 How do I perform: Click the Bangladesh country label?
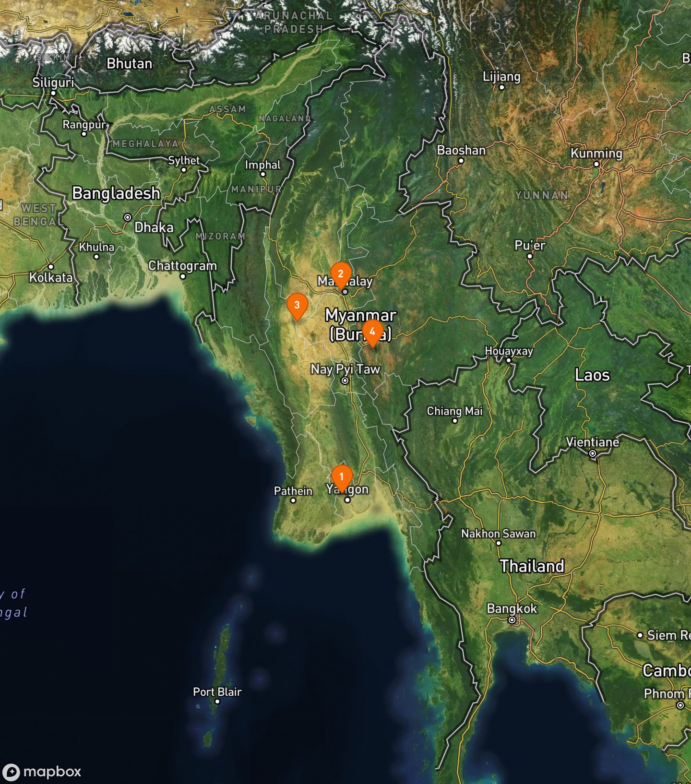[x=116, y=193]
